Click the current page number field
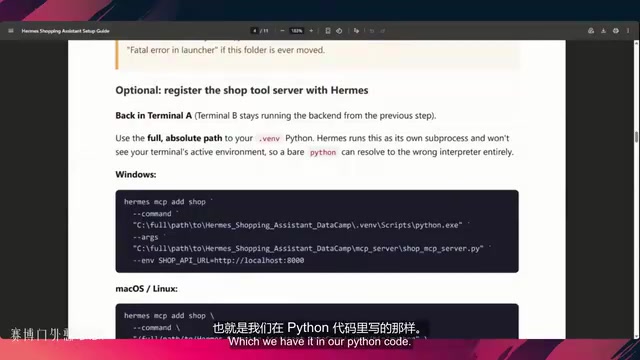The image size is (640, 360). (255, 31)
